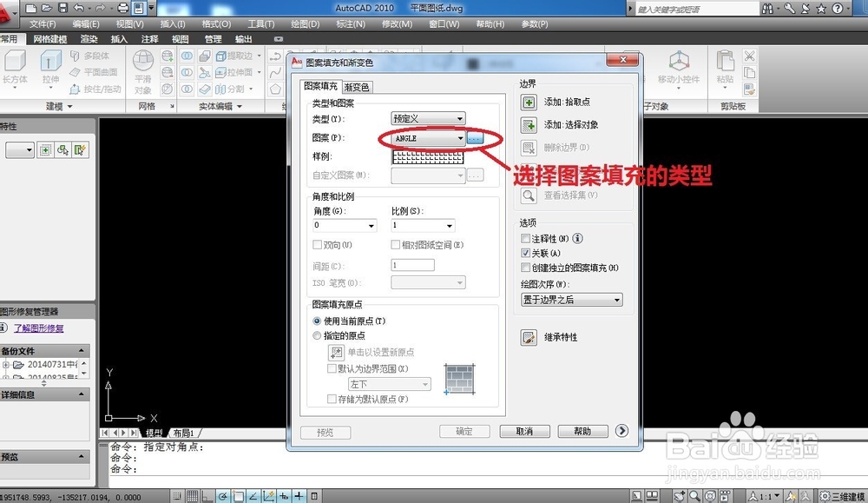
Task: Click the 平滑对象 smooth object icon
Action: tap(143, 61)
